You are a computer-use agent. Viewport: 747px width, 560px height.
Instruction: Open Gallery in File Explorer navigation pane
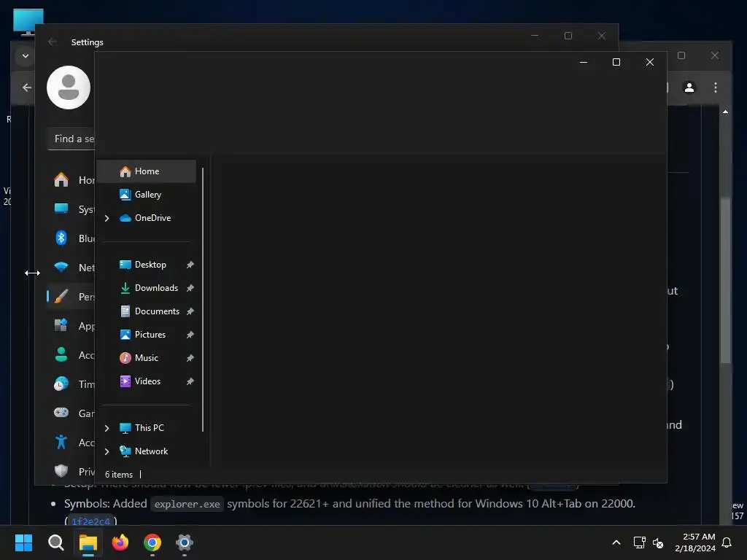pyautogui.click(x=146, y=195)
